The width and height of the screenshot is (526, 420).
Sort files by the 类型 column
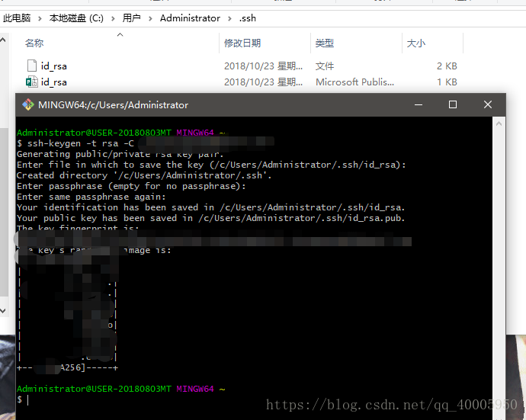pyautogui.click(x=325, y=43)
